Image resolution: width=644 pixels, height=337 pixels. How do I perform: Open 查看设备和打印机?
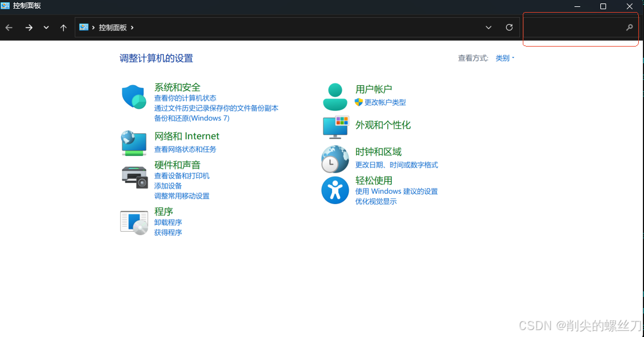click(182, 176)
